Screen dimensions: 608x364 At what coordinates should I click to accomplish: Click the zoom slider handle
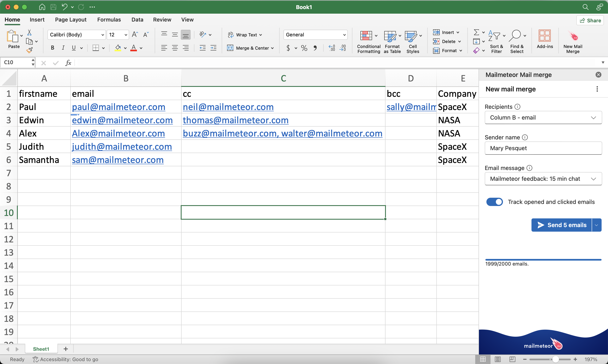[x=555, y=359]
